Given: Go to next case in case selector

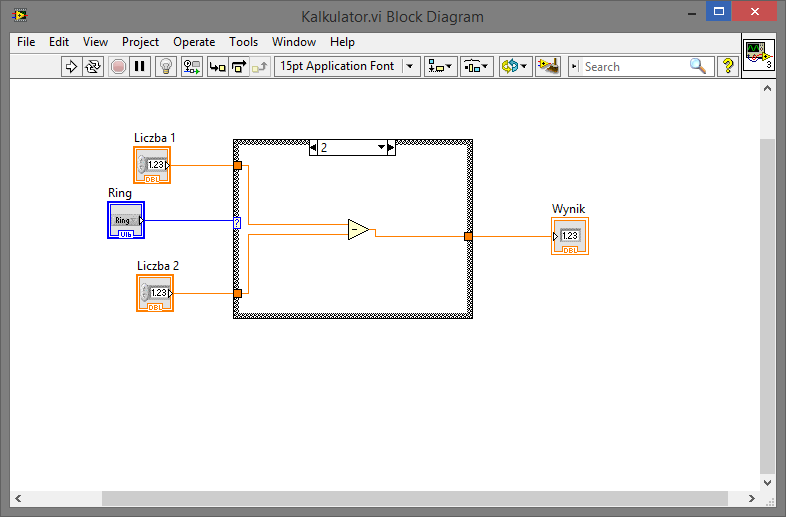Looking at the screenshot, I should pos(391,148).
